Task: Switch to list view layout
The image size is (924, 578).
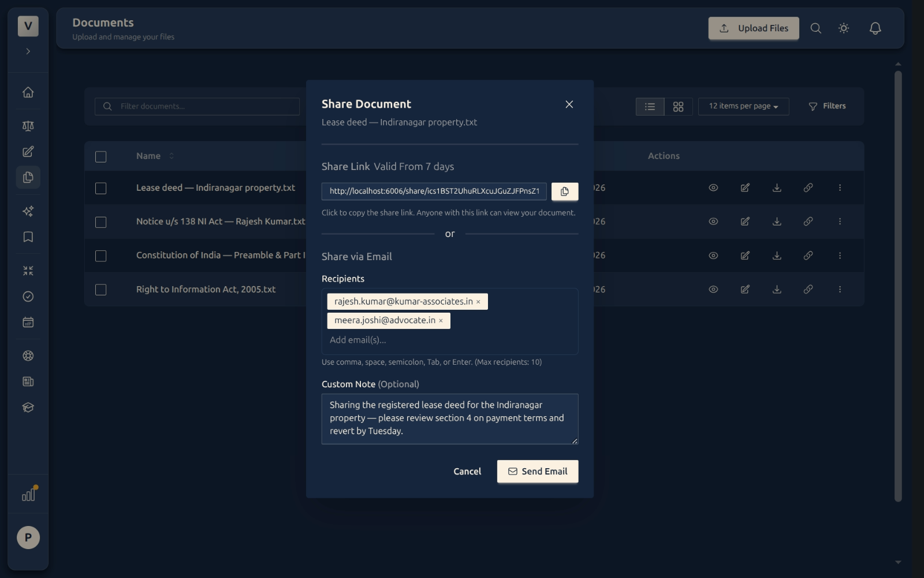Action: (650, 106)
